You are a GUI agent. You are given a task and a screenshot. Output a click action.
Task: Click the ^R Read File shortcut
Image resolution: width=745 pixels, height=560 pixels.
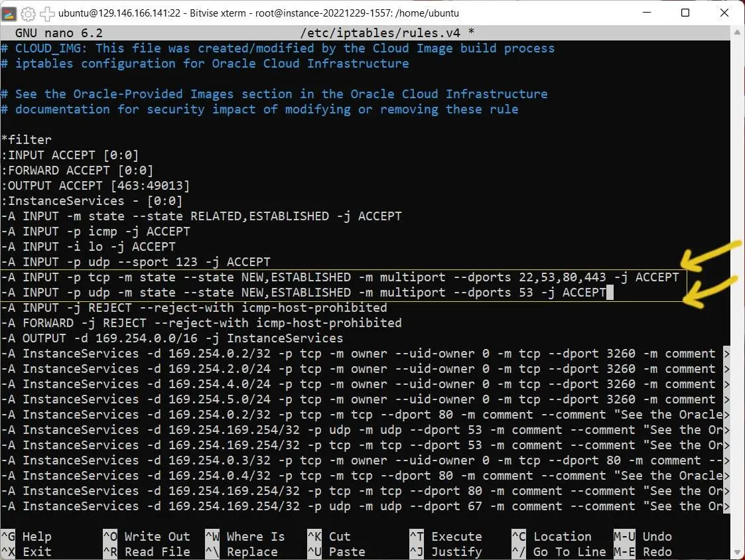(x=147, y=551)
